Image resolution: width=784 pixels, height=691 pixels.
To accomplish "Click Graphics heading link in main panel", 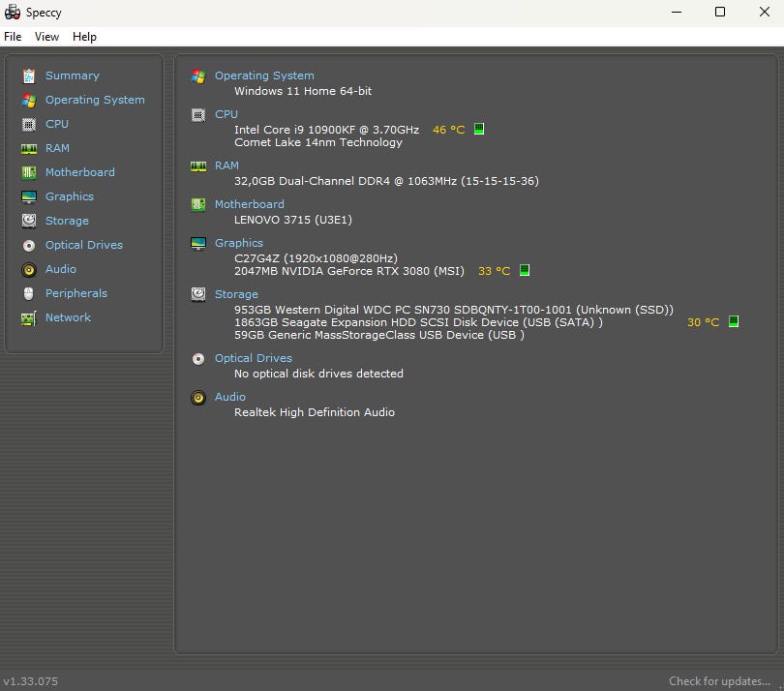I will tap(239, 243).
